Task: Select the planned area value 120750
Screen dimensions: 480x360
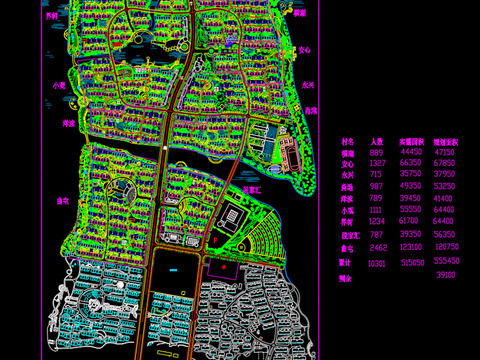Action: [x=447, y=247]
